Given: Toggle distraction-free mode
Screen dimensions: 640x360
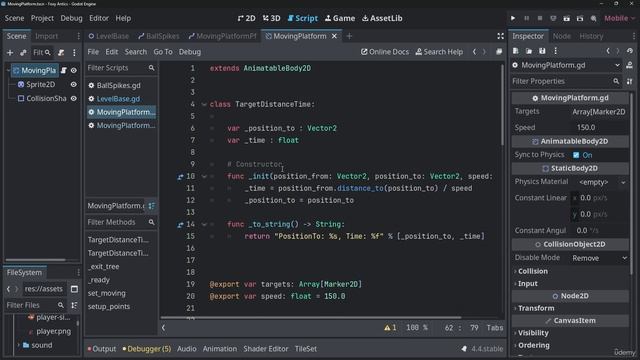Looking at the screenshot, I should click(500, 36).
